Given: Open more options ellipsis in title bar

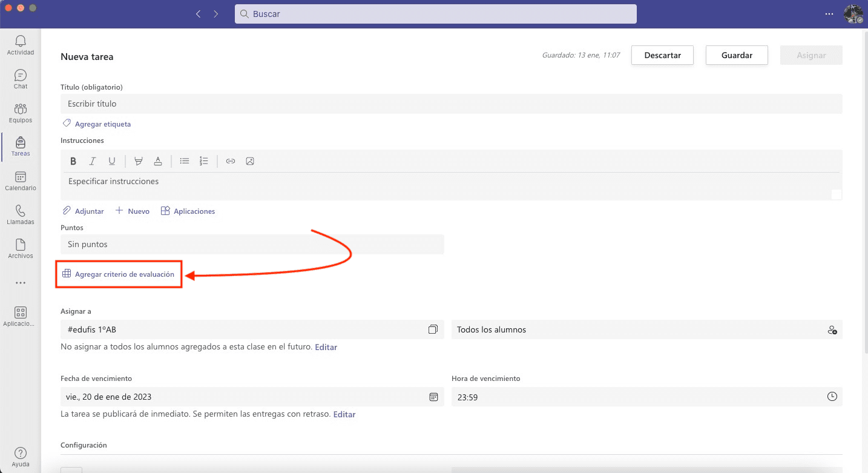Looking at the screenshot, I should pos(829,14).
